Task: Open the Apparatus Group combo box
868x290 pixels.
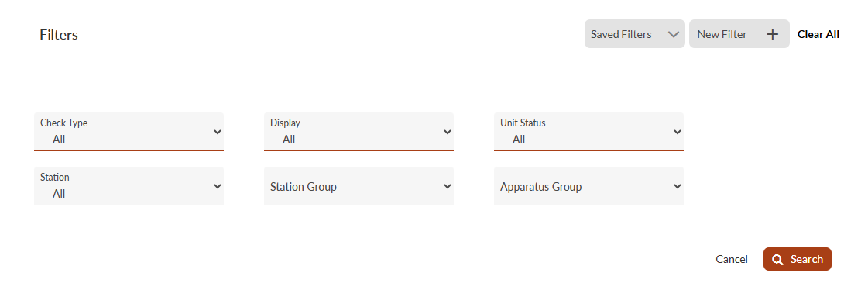Action: click(588, 186)
